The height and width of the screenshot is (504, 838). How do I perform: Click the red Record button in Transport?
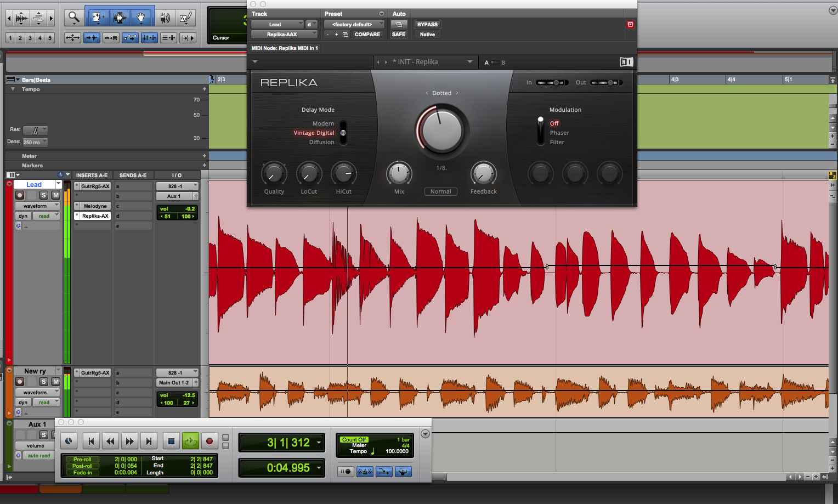pos(209,441)
